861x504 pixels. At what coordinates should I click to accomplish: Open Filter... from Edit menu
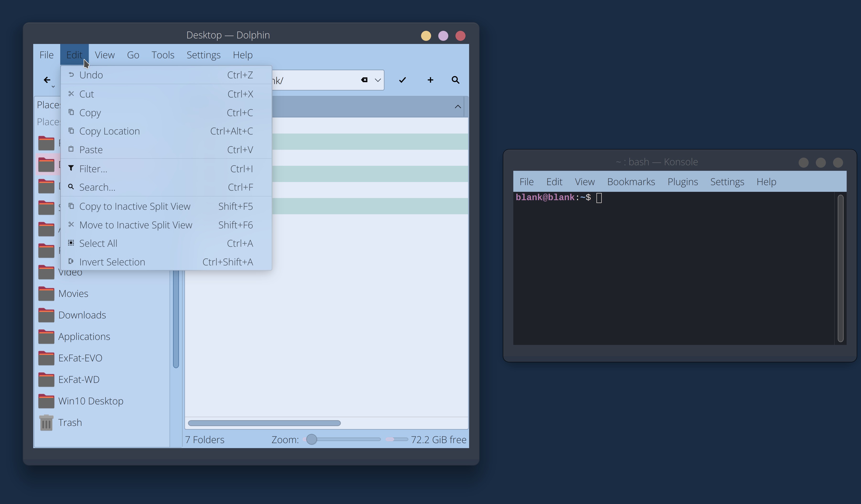[166, 169]
